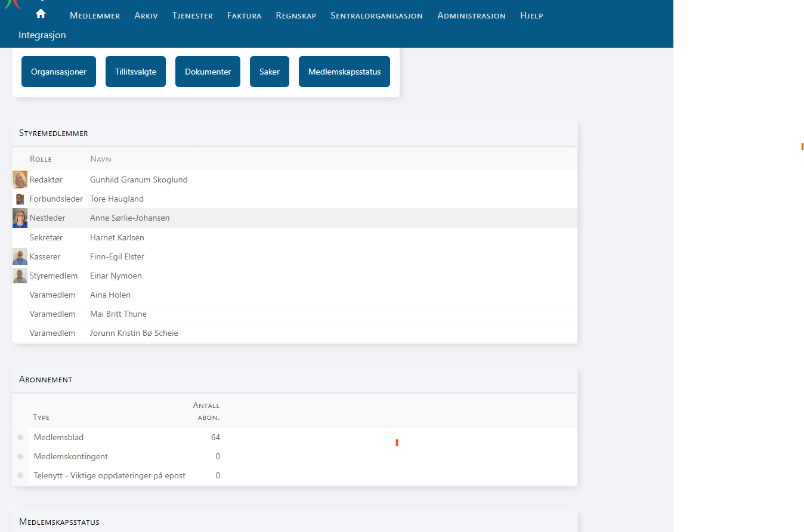The width and height of the screenshot is (804, 532).
Task: Click Einar Nymoen's profile photo
Action: (20, 276)
